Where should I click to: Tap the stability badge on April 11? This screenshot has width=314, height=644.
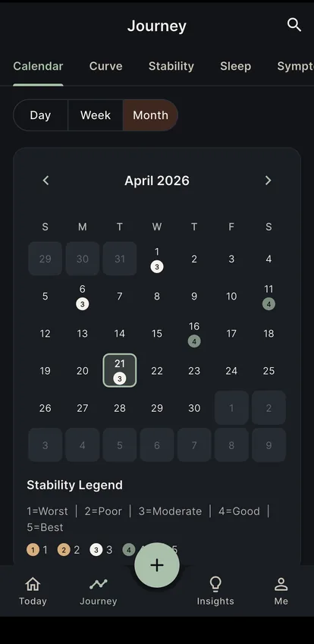[x=268, y=304]
